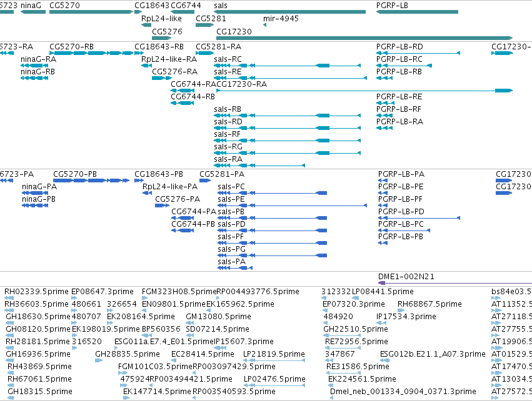Open the CG18643-RB transcript label
Viewport: 532px width, 401px height.
tap(159, 46)
